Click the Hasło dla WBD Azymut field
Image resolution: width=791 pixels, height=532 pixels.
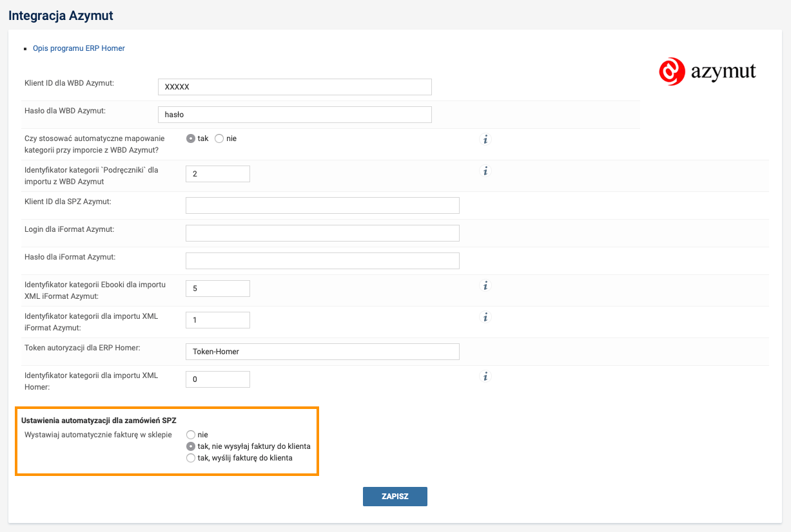tap(295, 115)
